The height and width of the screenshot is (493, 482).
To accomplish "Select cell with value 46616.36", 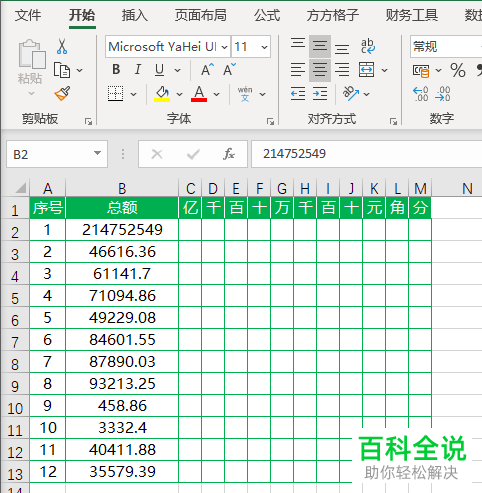I will click(x=122, y=252).
